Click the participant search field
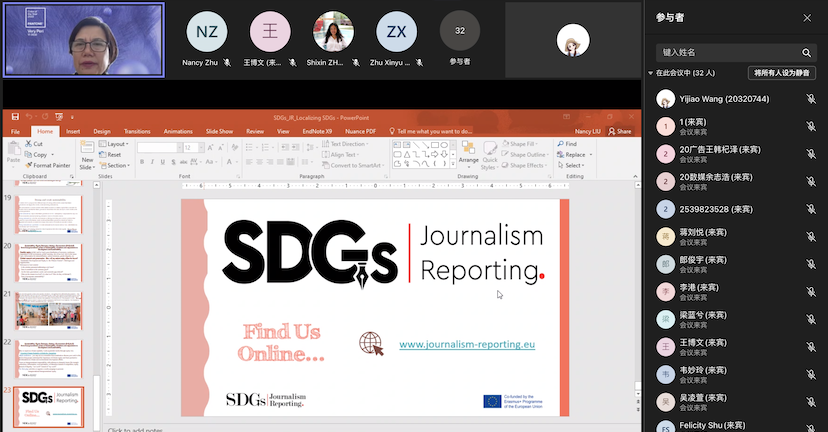828x432 pixels. [737, 52]
